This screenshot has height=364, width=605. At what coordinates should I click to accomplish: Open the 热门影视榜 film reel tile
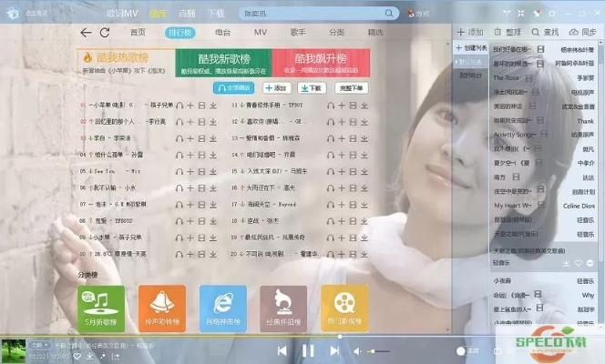coord(344,308)
